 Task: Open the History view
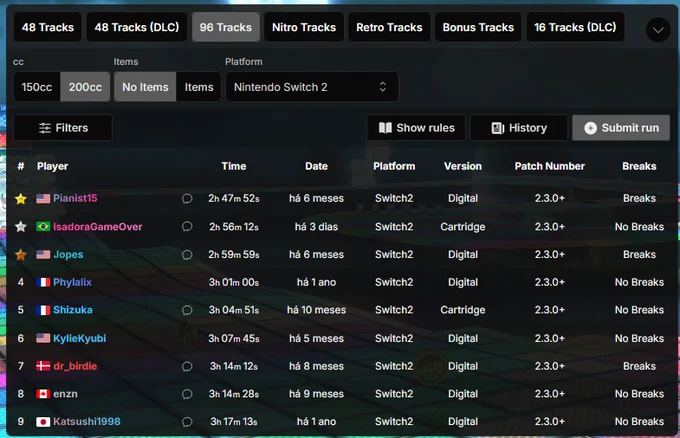(x=519, y=128)
